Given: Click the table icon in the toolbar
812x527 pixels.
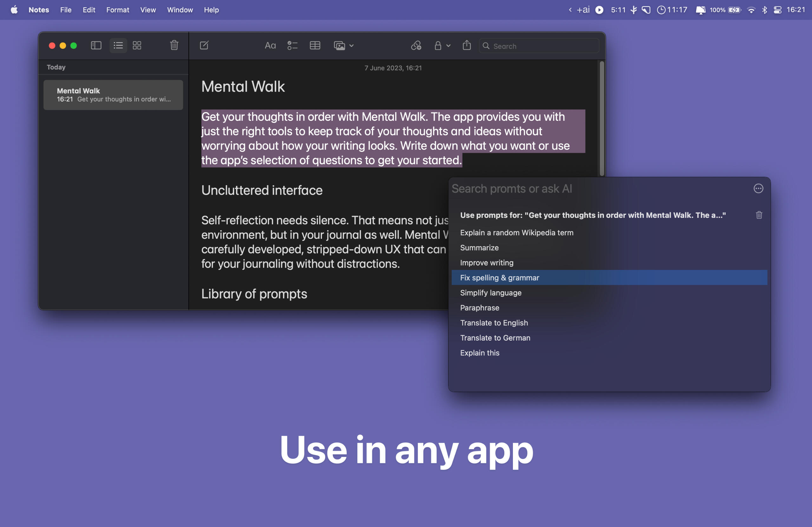Looking at the screenshot, I should click(x=315, y=45).
